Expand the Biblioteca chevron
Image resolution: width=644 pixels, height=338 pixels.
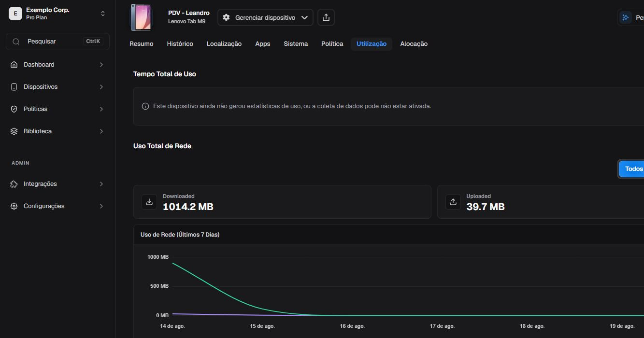click(101, 131)
